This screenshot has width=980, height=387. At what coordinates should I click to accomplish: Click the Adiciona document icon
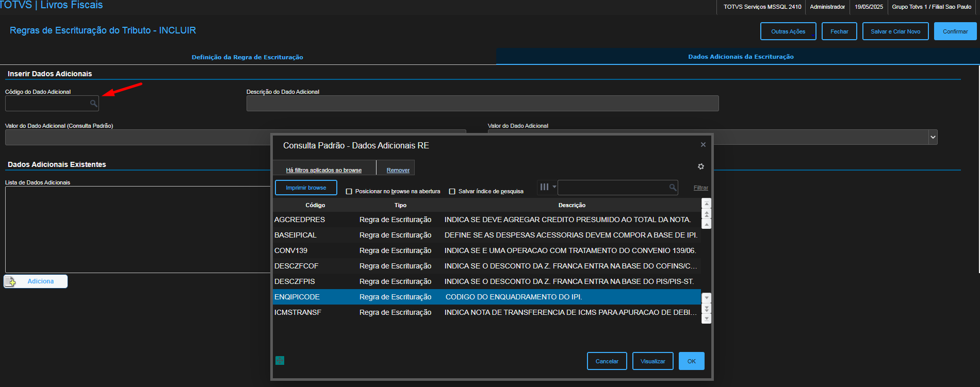[10, 281]
